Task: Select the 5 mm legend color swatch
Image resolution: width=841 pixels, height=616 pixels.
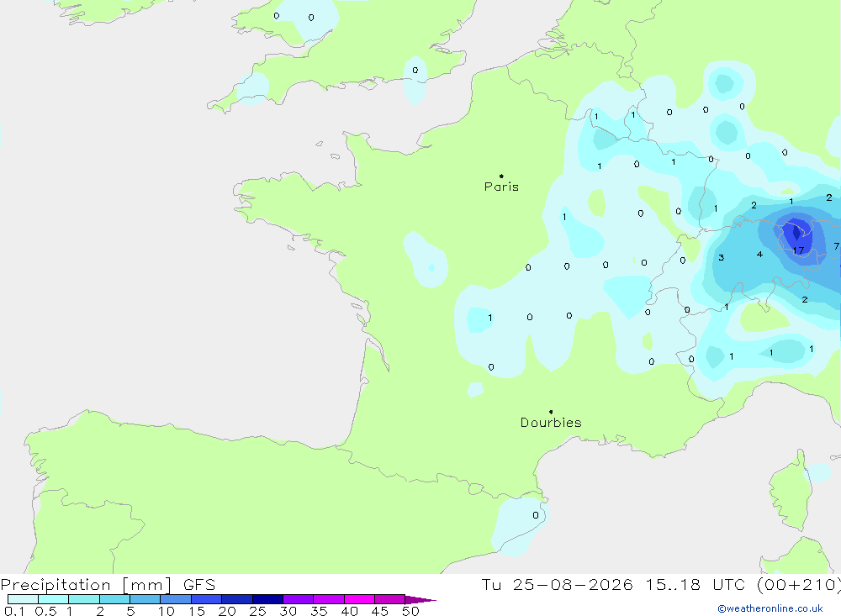Action: click(x=145, y=599)
